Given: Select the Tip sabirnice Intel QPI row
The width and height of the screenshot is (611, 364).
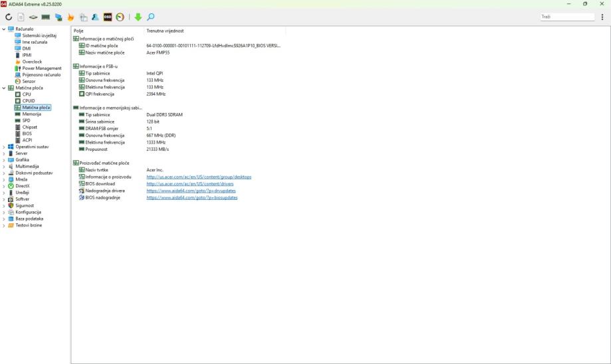Looking at the screenshot, I should click(x=180, y=74).
